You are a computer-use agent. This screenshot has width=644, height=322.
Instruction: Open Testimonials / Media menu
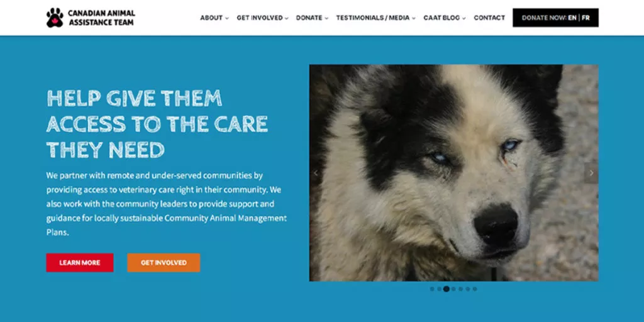[x=376, y=18]
